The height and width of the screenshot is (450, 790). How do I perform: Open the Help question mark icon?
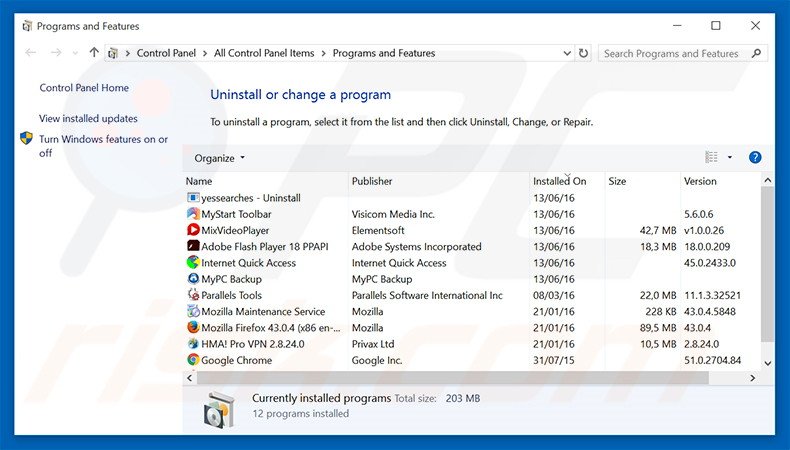coord(755,157)
